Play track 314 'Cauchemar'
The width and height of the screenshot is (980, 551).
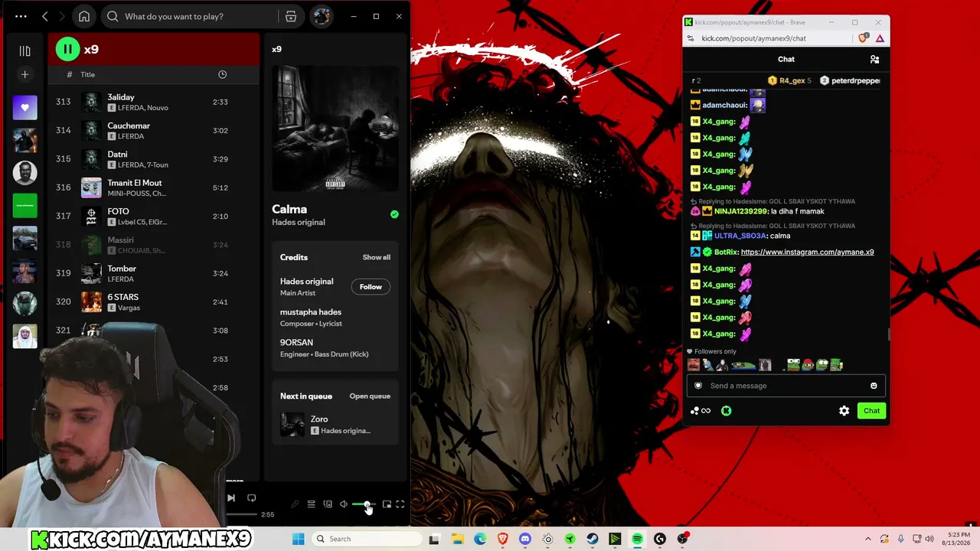[x=153, y=130]
